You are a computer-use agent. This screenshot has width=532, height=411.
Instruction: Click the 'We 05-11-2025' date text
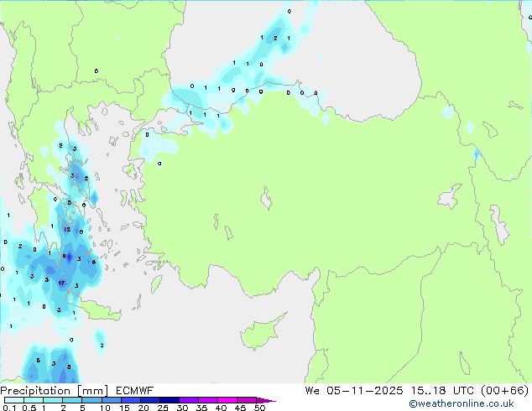coord(354,391)
